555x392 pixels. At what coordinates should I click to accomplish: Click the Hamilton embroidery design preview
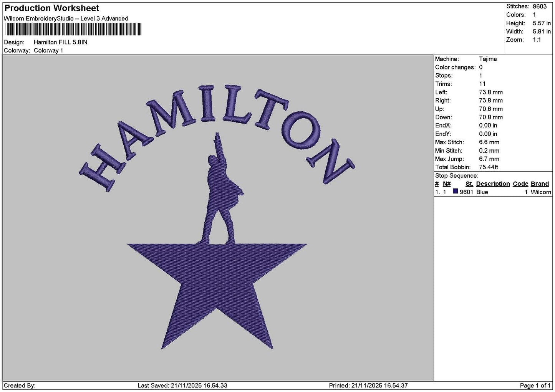[217, 217]
